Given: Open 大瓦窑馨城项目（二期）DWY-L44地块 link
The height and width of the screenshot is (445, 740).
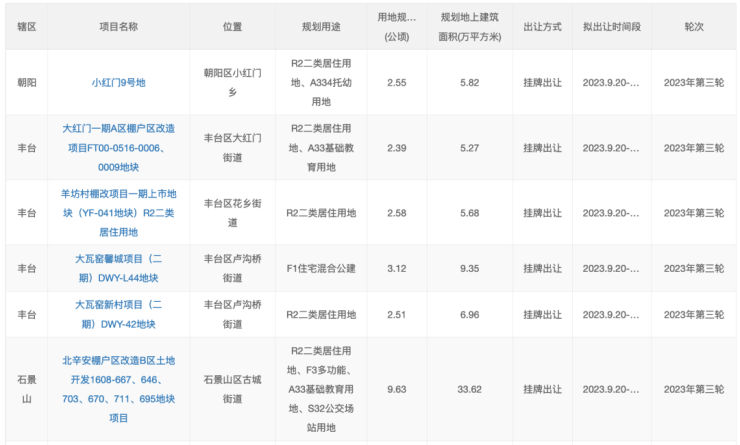Looking at the screenshot, I should tap(118, 268).
